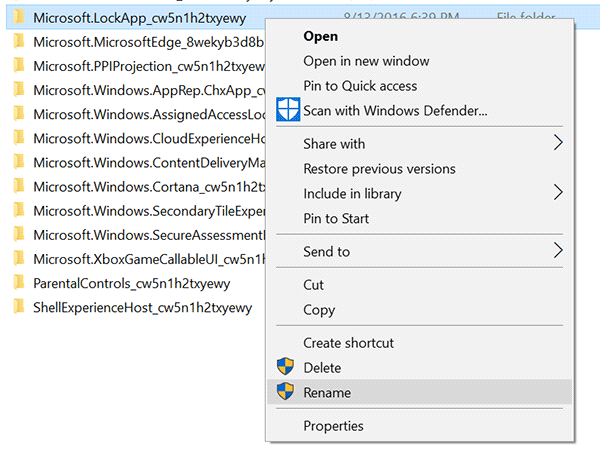Viewport: 600px width, 466px height.
Task: Expand the Share with submenu arrow
Action: pyautogui.click(x=558, y=144)
